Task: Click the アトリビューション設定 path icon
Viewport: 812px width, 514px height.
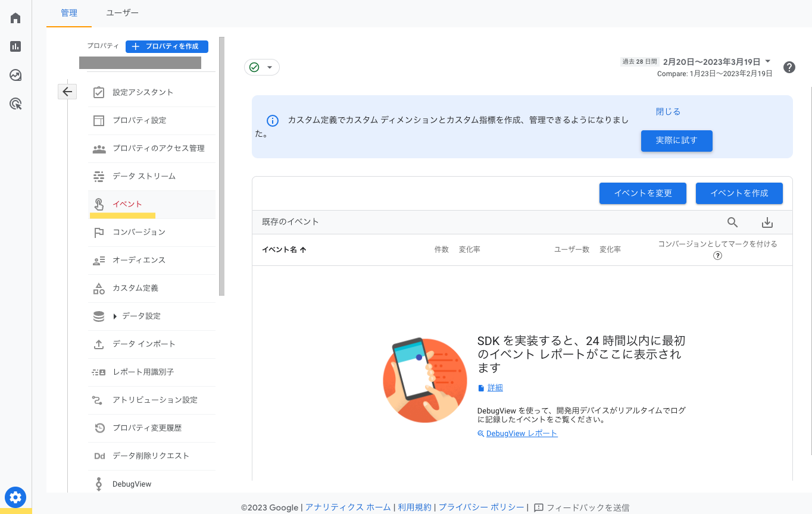Action: point(99,400)
